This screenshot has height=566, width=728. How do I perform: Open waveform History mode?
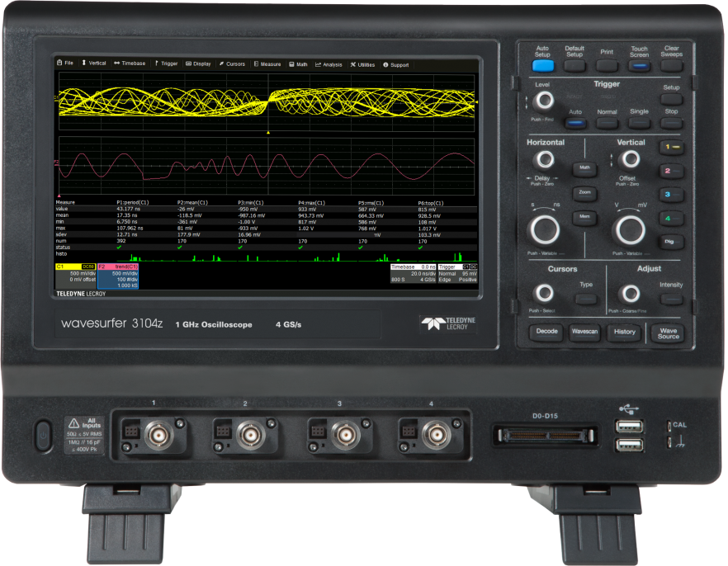coord(624,332)
